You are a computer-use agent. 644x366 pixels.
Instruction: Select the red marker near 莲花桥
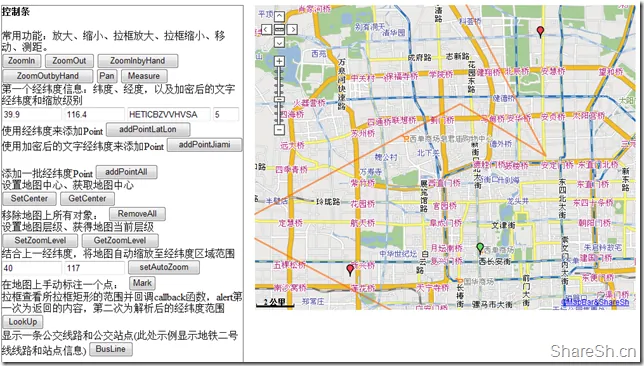tap(350, 269)
